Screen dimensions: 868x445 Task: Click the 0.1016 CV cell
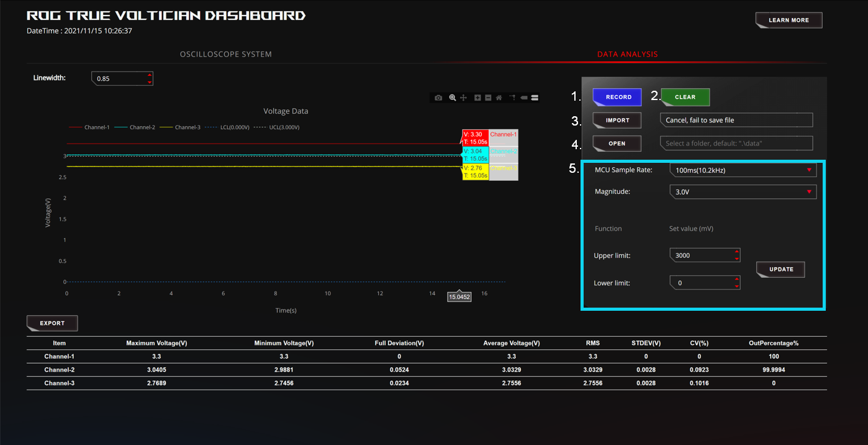[x=699, y=383]
